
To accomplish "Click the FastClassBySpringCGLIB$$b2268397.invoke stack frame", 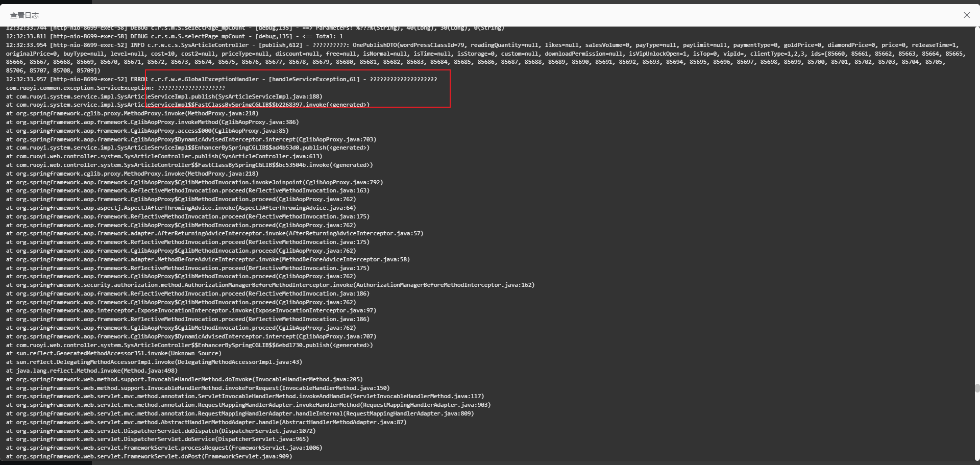I will 188,105.
